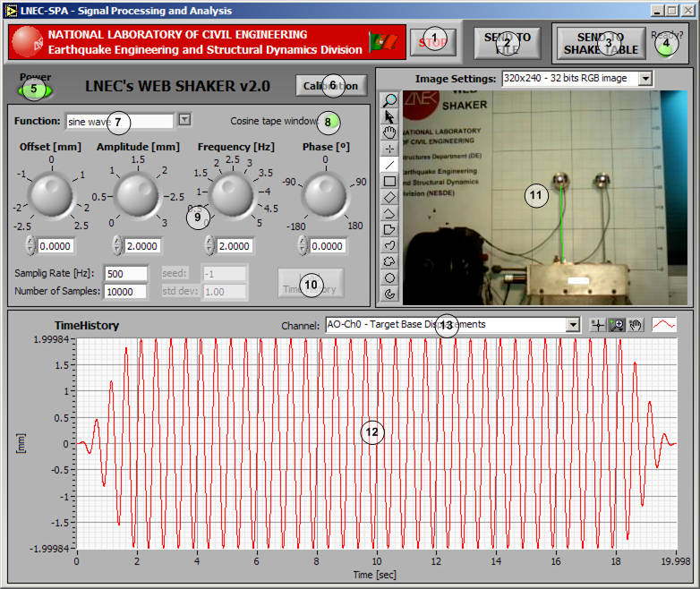The height and width of the screenshot is (589, 700).
Task: Click the std dev field showing 1.00
Action: (224, 292)
